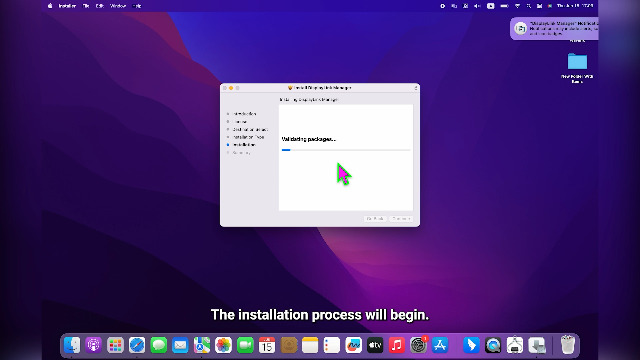The image size is (640, 360).
Task: Open the Window menu in menu bar
Action: 118,6
